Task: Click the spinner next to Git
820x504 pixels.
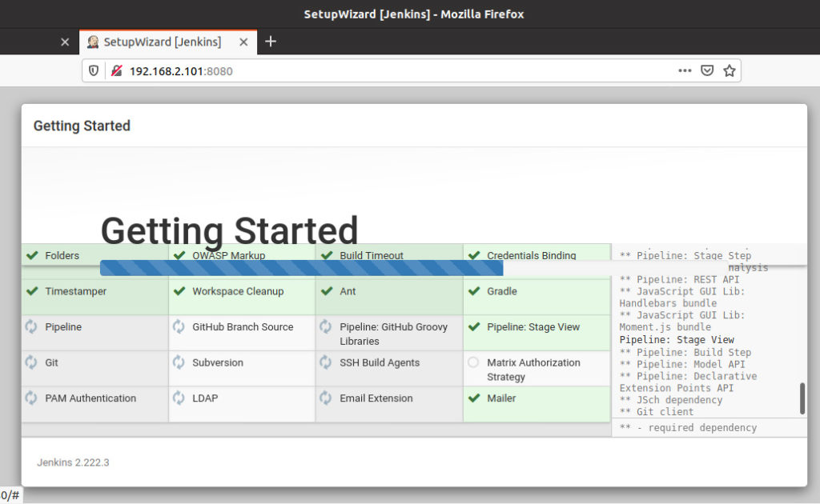Action: point(31,362)
